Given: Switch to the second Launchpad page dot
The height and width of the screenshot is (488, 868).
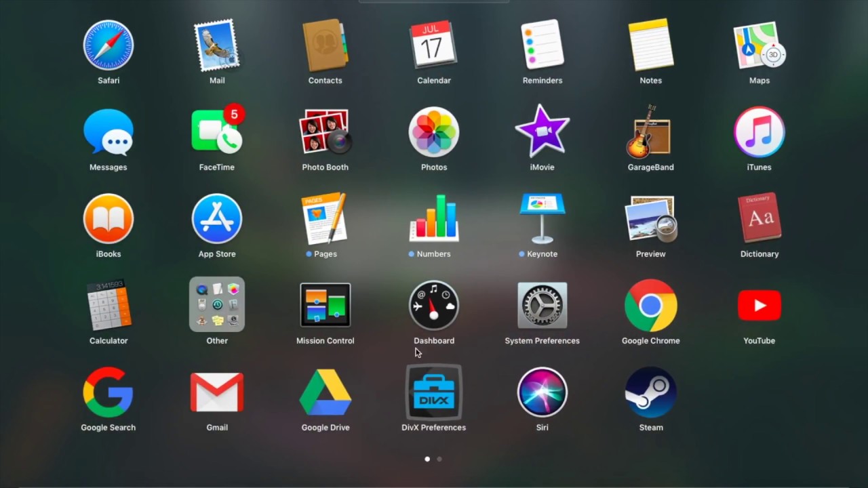Looking at the screenshot, I should (x=439, y=459).
